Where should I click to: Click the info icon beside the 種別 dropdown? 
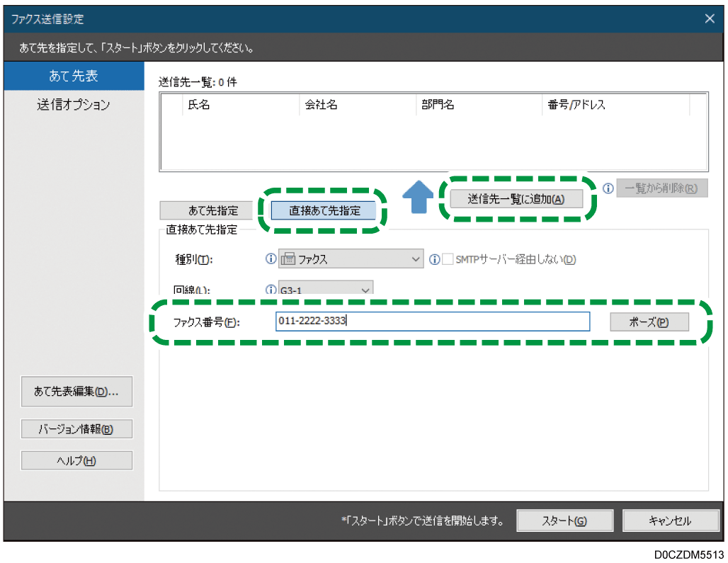pos(271,258)
